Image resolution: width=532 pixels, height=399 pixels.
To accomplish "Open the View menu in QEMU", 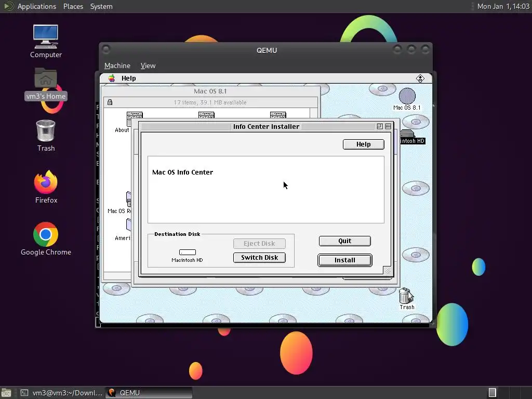I will click(x=148, y=66).
